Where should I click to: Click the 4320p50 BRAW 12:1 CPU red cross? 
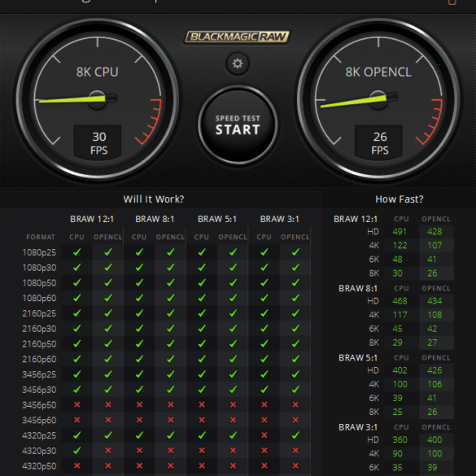click(76, 465)
